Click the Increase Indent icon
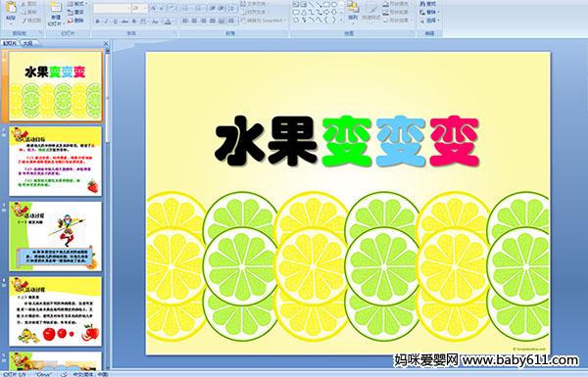 click(221, 8)
